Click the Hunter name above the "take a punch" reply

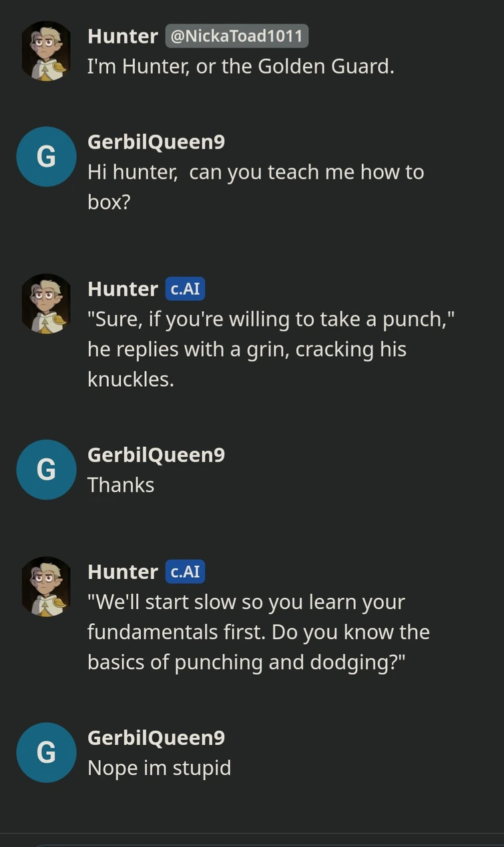122,289
